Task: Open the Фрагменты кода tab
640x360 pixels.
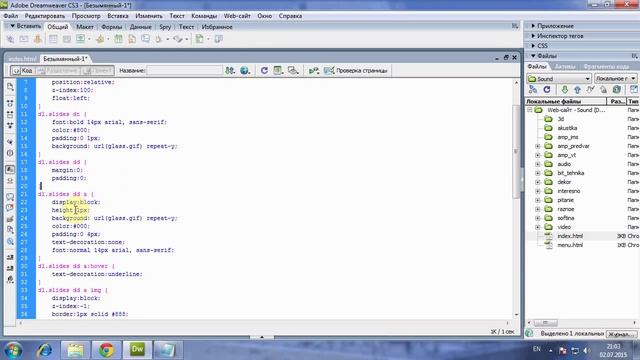Action: point(606,66)
